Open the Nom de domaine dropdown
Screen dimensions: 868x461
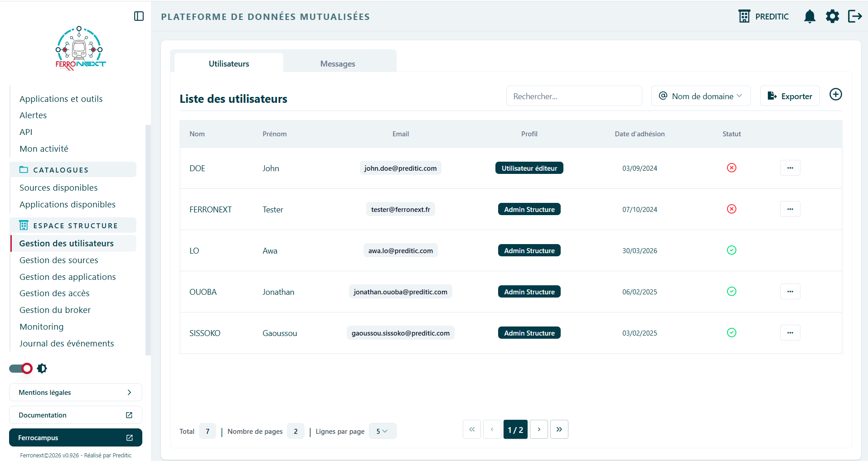click(701, 96)
